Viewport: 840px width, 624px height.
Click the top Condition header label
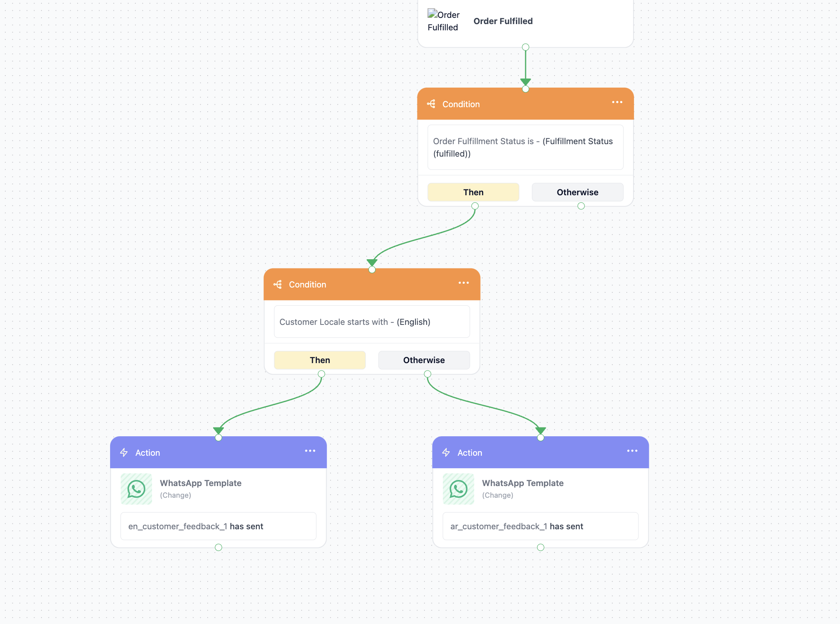(x=461, y=104)
